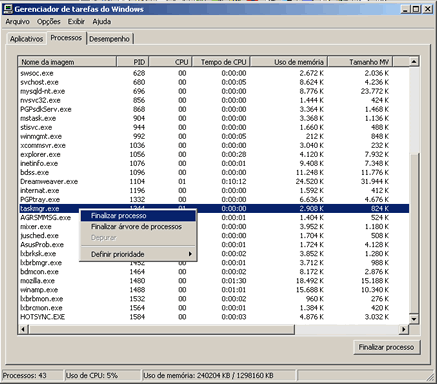Select the PGPsdkServ.exe process
The image size is (437, 384).
(214, 109)
